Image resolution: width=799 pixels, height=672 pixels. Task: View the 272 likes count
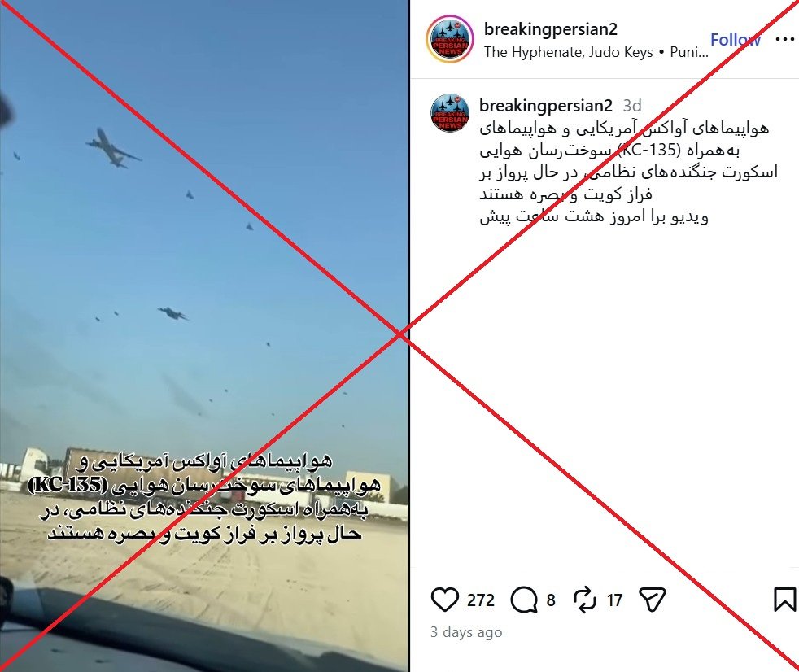coord(481,600)
